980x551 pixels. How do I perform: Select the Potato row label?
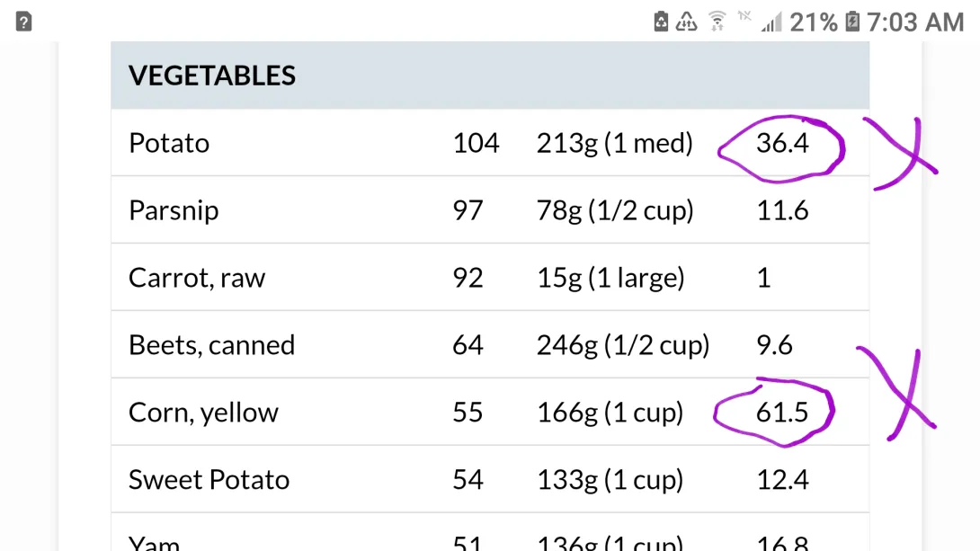[169, 143]
